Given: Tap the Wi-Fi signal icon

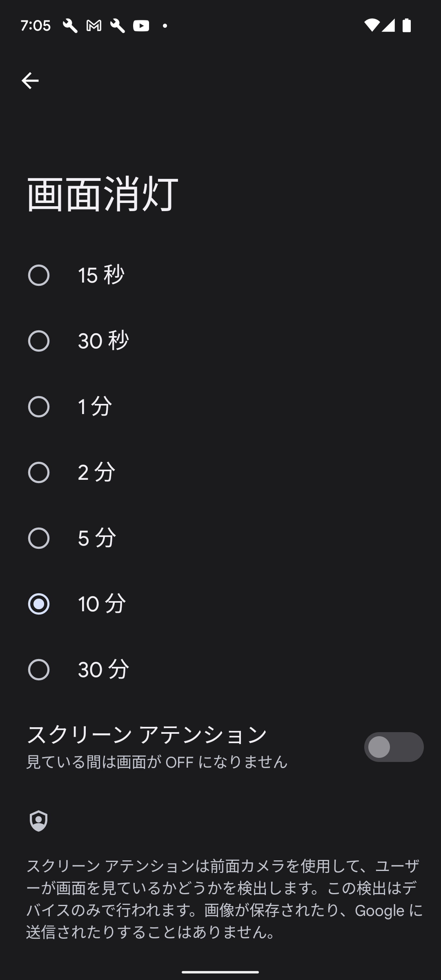Looking at the screenshot, I should [x=371, y=25].
